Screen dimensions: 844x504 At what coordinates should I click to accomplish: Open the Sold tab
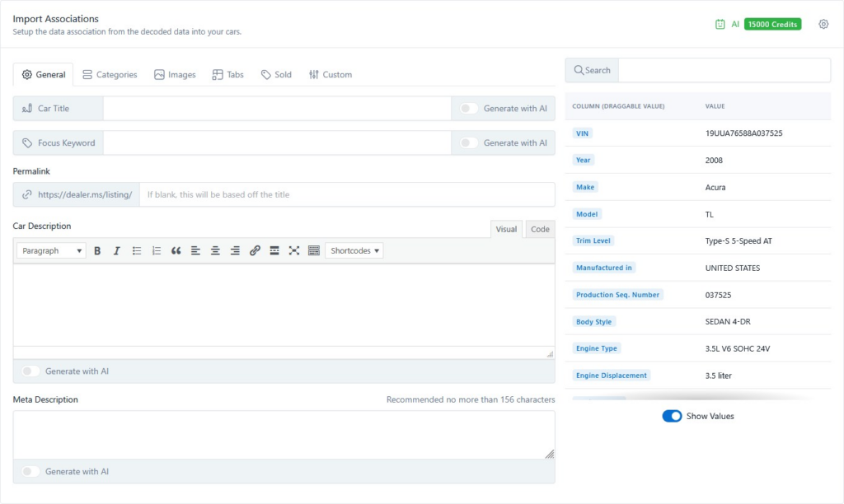tap(276, 74)
